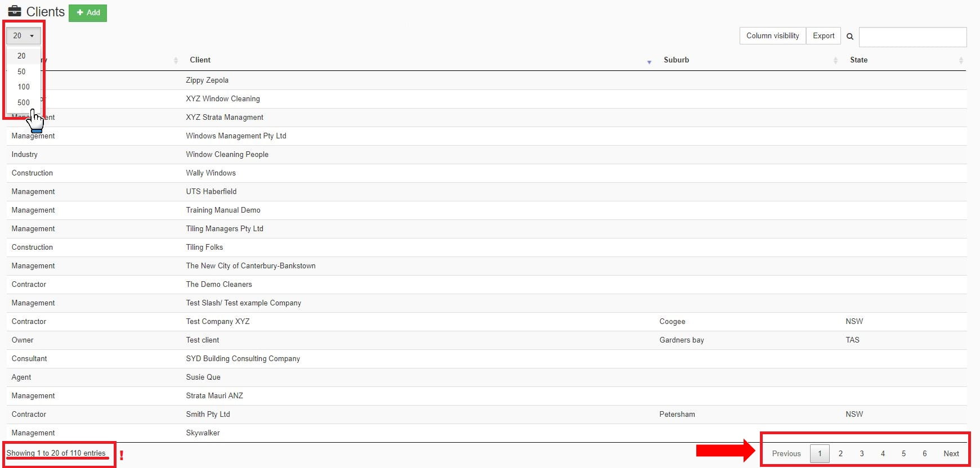Select 20 entries from the dropdown list

point(21,56)
